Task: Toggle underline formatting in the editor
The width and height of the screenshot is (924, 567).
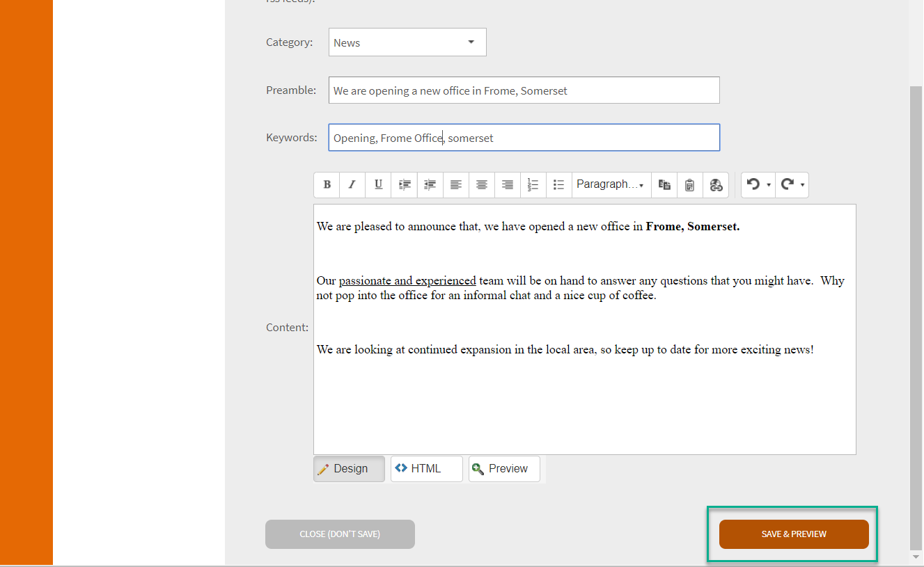Action: point(378,185)
